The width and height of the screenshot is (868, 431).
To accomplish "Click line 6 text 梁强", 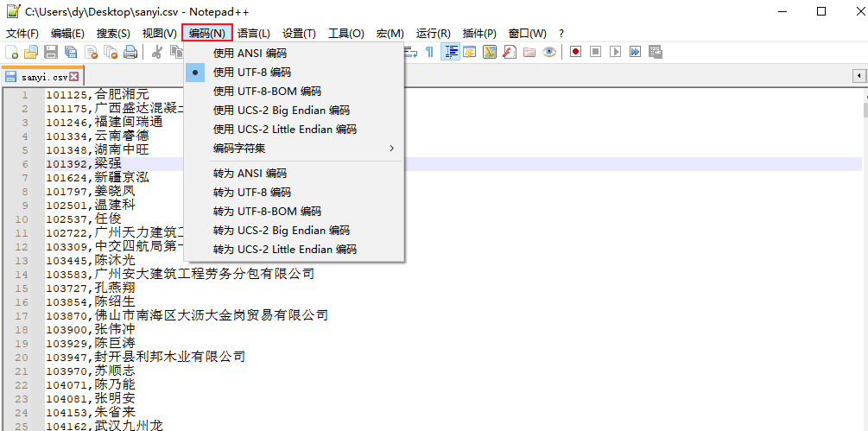I will click(x=108, y=164).
